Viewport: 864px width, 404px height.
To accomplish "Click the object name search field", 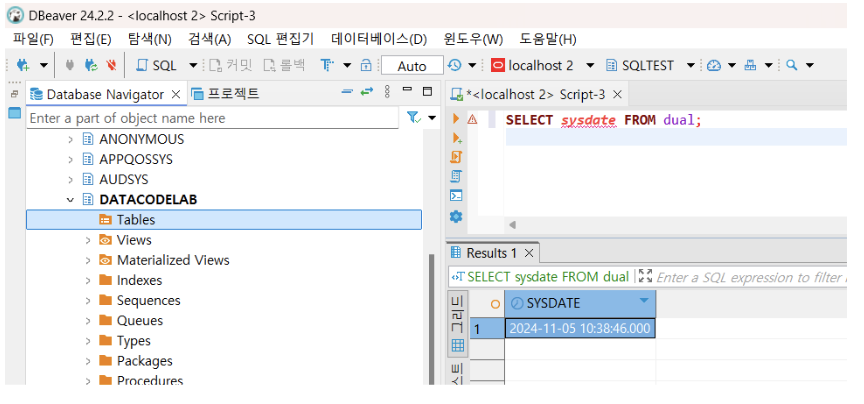I will click(210, 118).
